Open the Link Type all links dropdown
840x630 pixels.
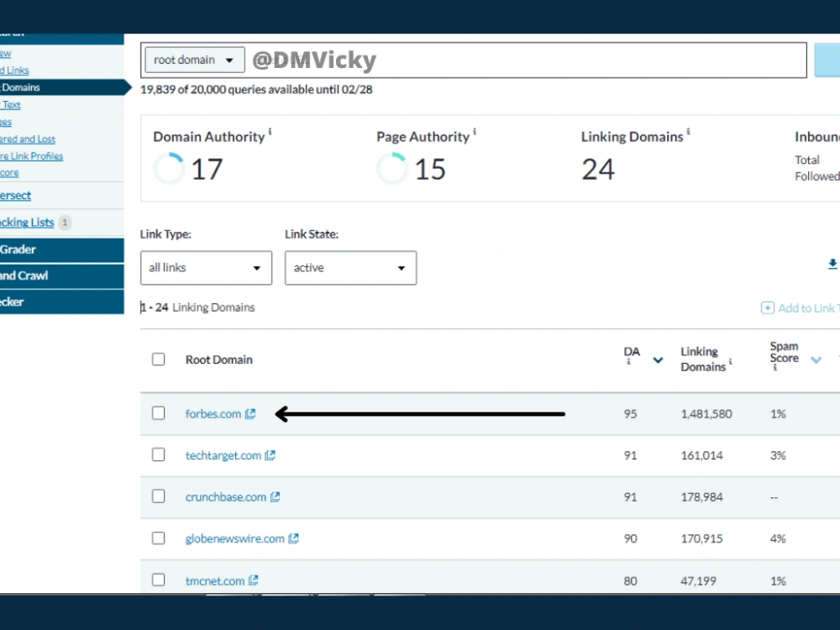(x=207, y=267)
